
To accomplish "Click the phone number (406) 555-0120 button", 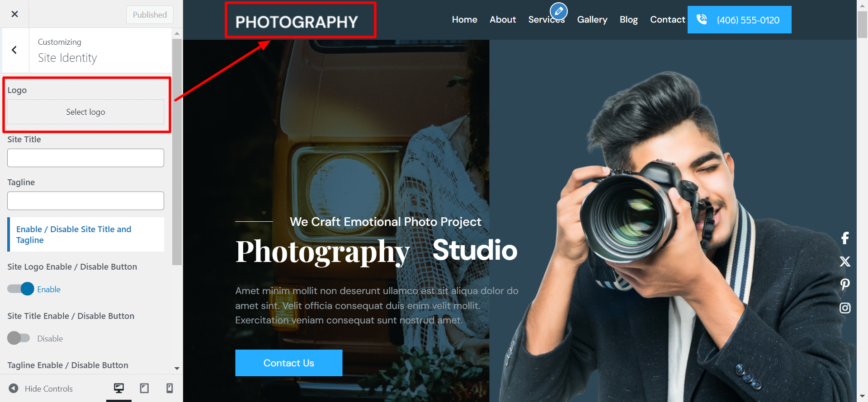I will 739,20.
